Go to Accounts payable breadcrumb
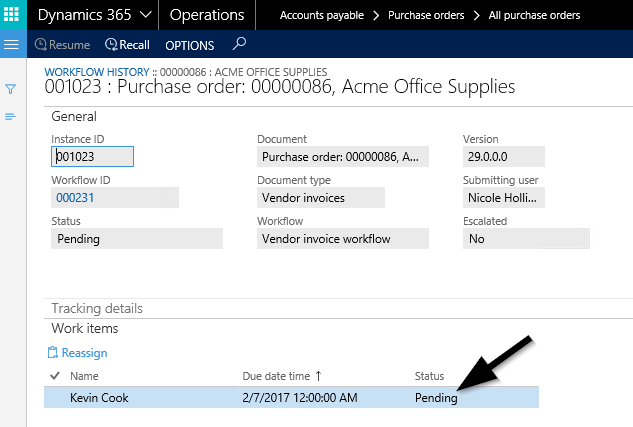Image resolution: width=633 pixels, height=427 pixels. point(319,15)
